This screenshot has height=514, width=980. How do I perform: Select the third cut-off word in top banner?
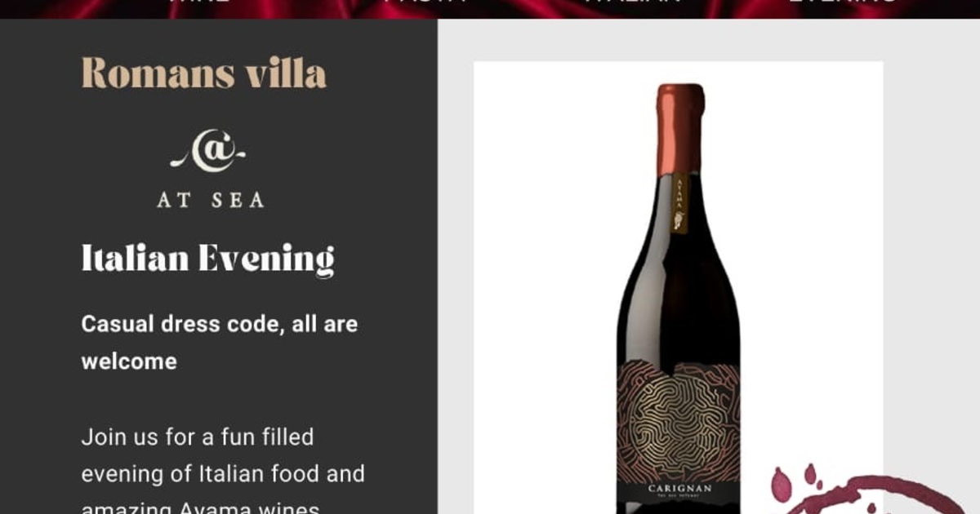click(634, 2)
